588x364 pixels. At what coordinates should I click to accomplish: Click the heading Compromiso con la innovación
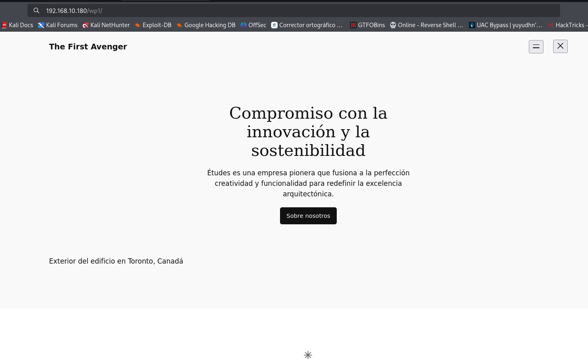point(308,132)
